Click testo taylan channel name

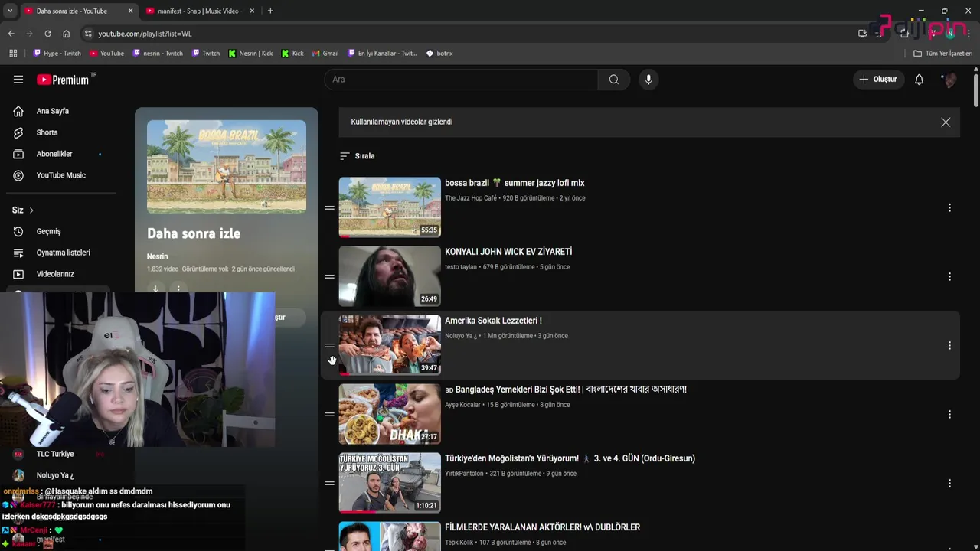[x=461, y=267]
